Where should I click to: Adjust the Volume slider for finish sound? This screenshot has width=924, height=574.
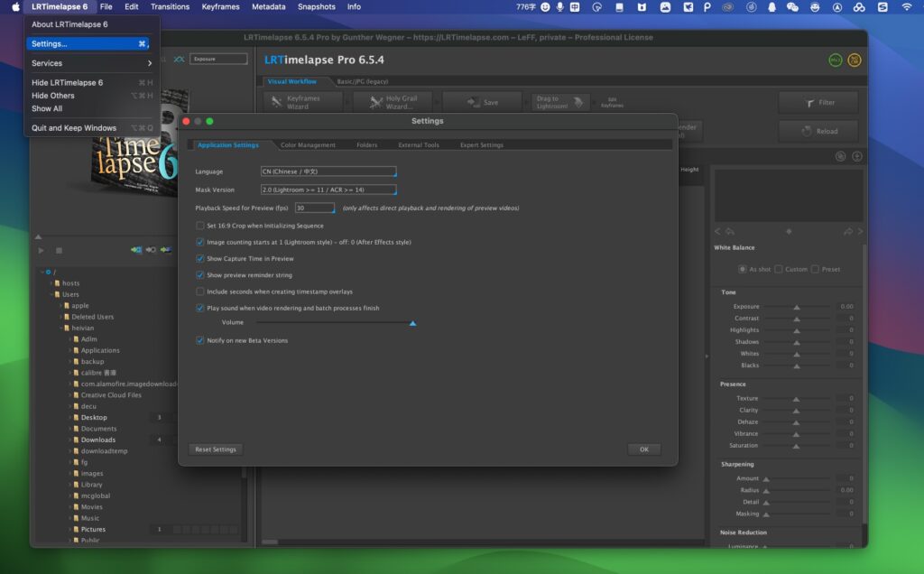click(x=411, y=321)
